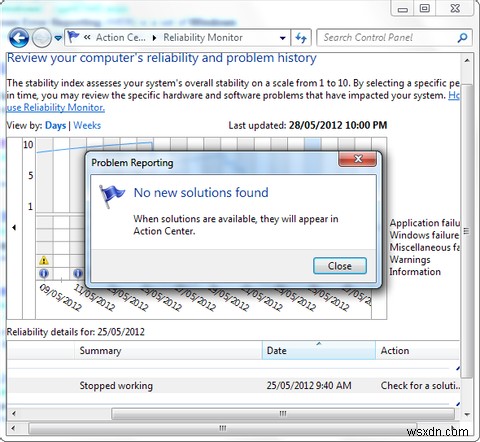
Task: Click the 09/05/2012 date label on chart
Action: [60, 297]
